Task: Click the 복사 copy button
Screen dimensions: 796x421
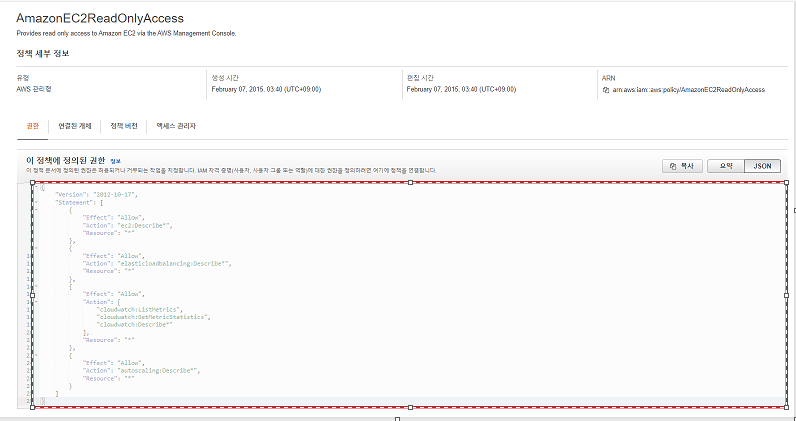Action: [682, 166]
